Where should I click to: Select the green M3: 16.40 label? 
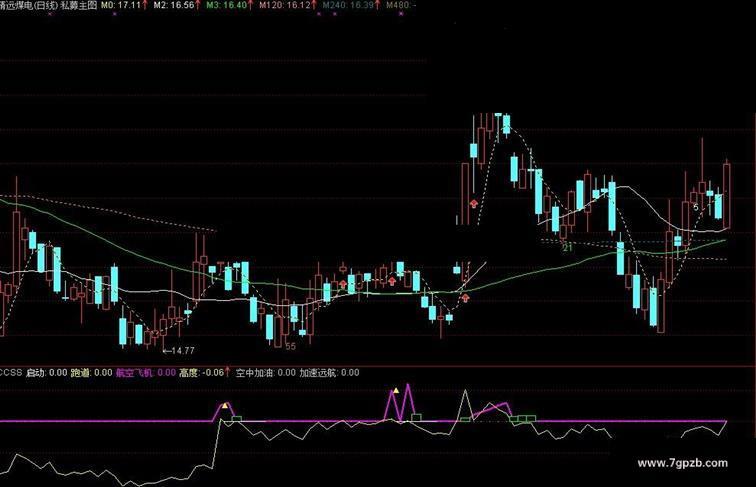(x=227, y=5)
